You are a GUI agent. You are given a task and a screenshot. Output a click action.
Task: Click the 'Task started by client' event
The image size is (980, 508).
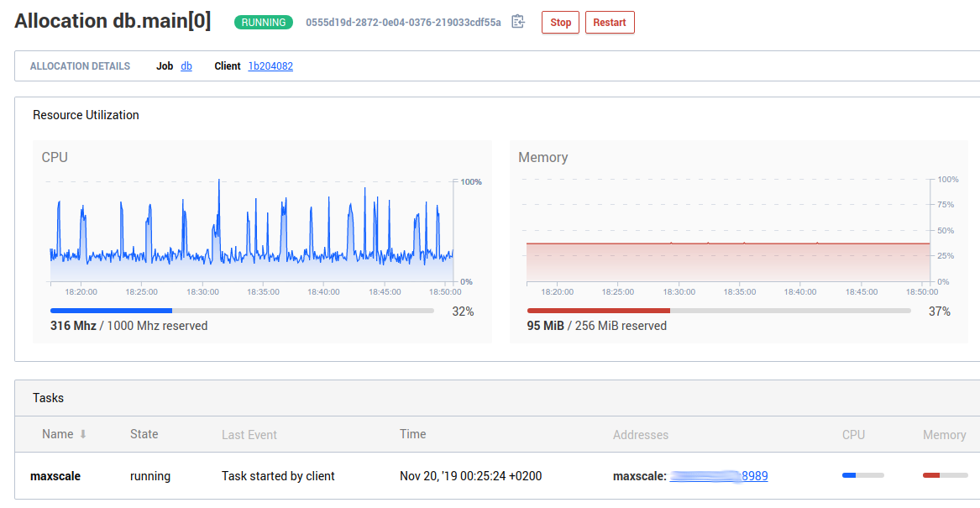(x=278, y=476)
